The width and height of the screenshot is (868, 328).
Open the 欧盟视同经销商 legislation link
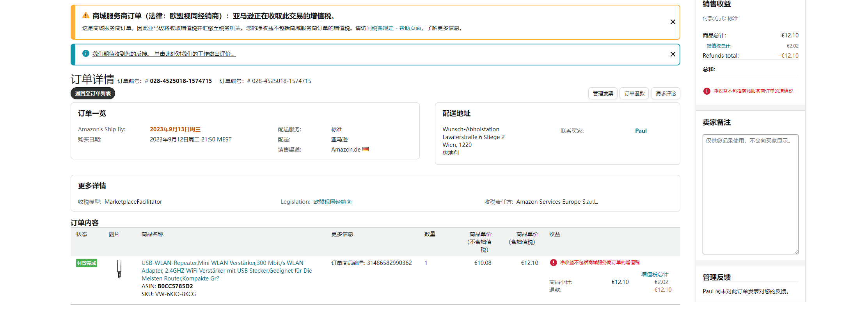click(332, 202)
